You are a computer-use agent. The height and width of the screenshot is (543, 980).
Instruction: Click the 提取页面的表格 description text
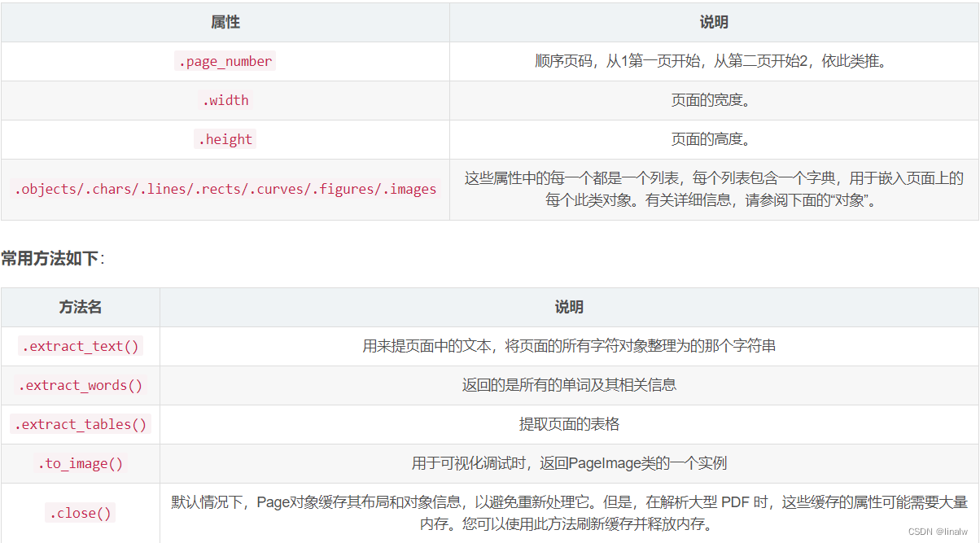[569, 424]
